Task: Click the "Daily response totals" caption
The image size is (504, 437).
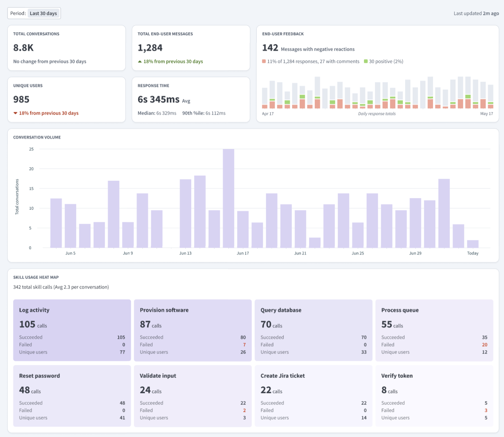Action: (x=377, y=114)
